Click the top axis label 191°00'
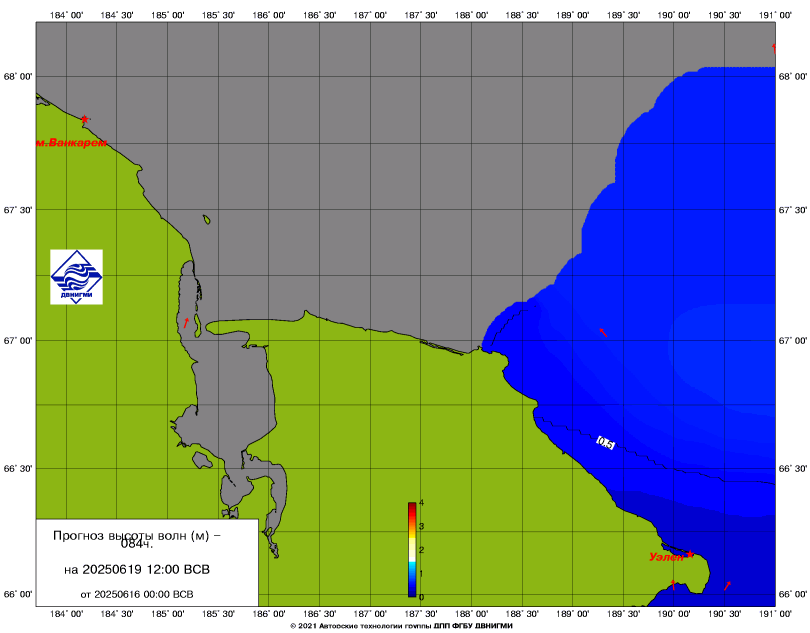Image resolution: width=810 pixels, height=633 pixels. [x=775, y=15]
